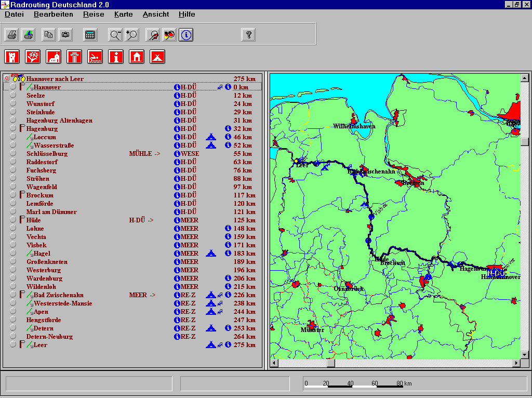This screenshot has width=532, height=398.
Task: Open the Karte menu
Action: pyautogui.click(x=124, y=14)
